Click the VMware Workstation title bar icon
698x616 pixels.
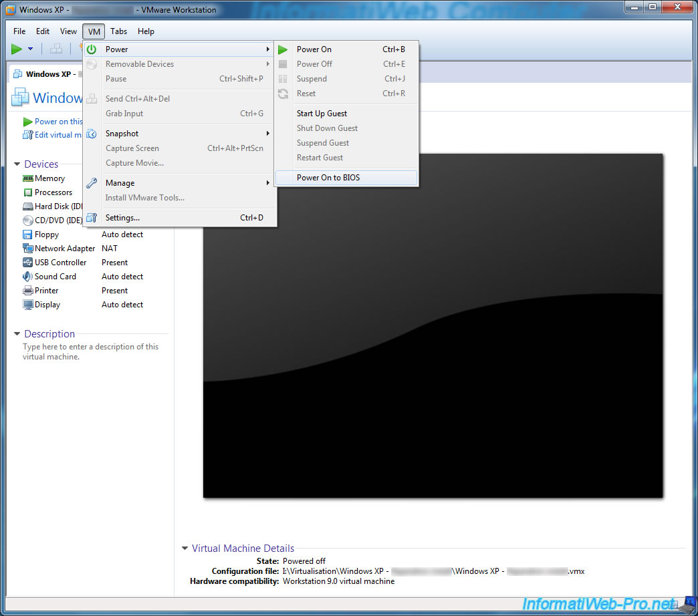pos(11,10)
